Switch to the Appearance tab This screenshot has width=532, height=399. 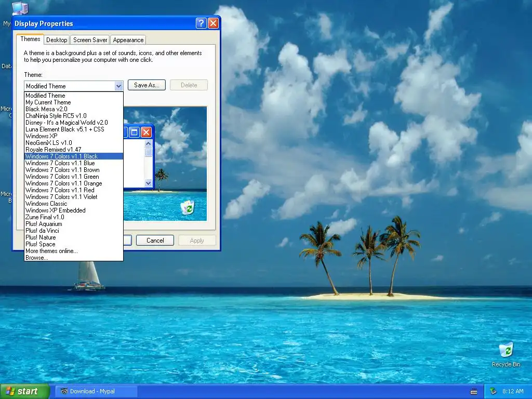click(x=128, y=39)
